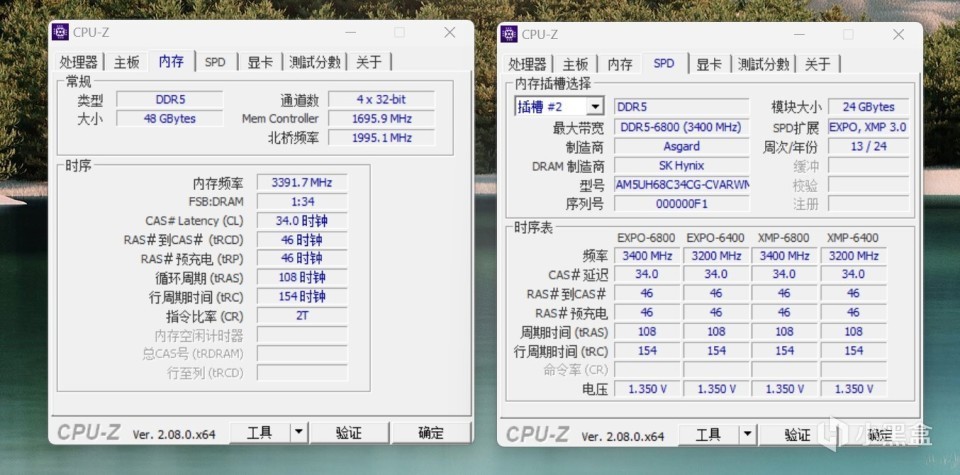Click the 24 GBytes module size field
This screenshot has width=960, height=475.
click(x=868, y=107)
